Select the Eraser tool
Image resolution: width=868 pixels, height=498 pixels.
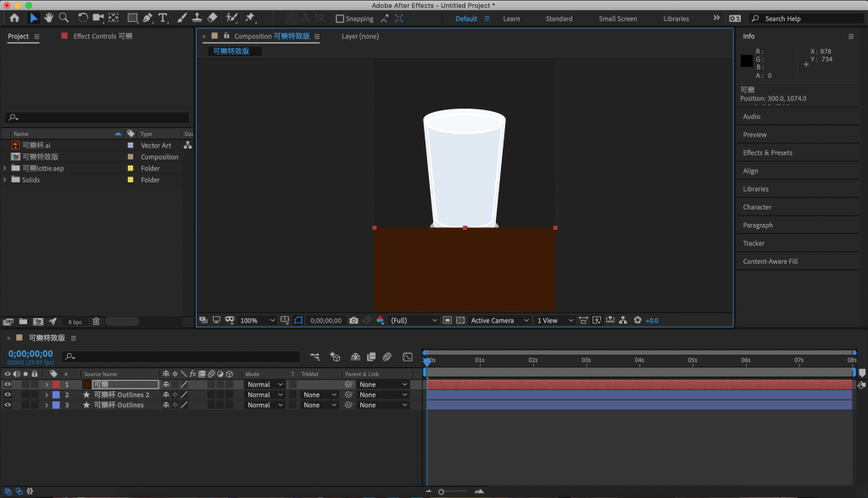[212, 18]
